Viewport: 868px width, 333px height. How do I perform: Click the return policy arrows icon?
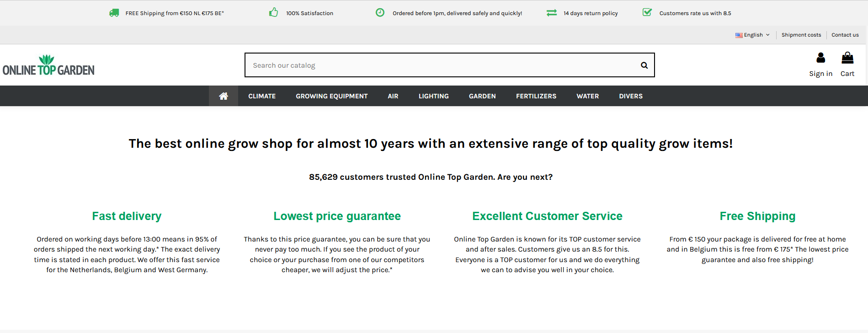[552, 13]
